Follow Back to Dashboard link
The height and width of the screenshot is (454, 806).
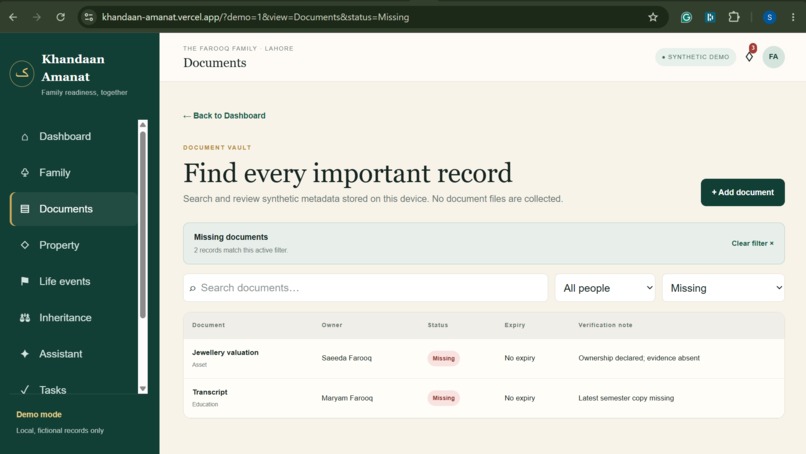point(224,116)
